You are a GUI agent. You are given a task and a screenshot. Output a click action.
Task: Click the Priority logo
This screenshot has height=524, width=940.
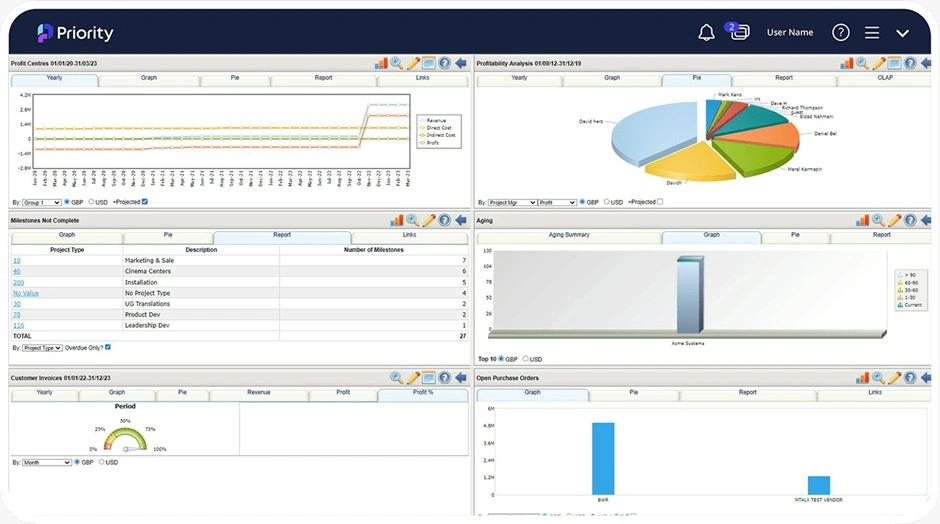coord(75,33)
